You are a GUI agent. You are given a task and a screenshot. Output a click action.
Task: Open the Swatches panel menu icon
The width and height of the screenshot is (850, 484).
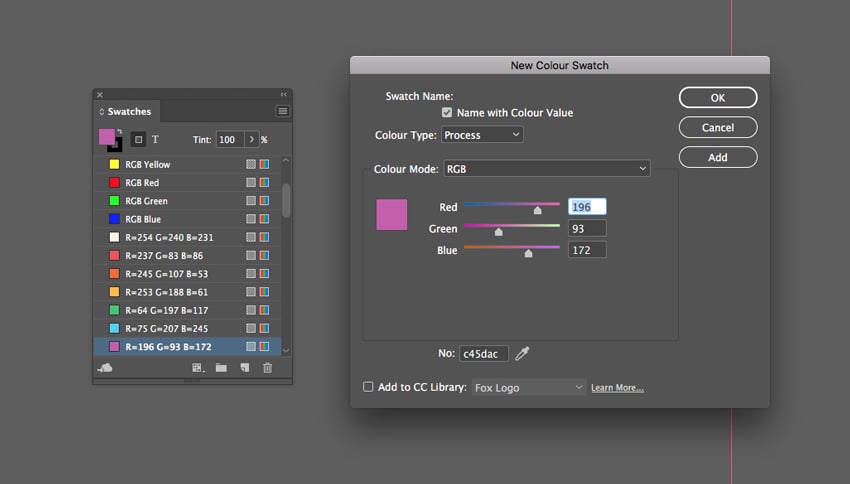pos(283,111)
